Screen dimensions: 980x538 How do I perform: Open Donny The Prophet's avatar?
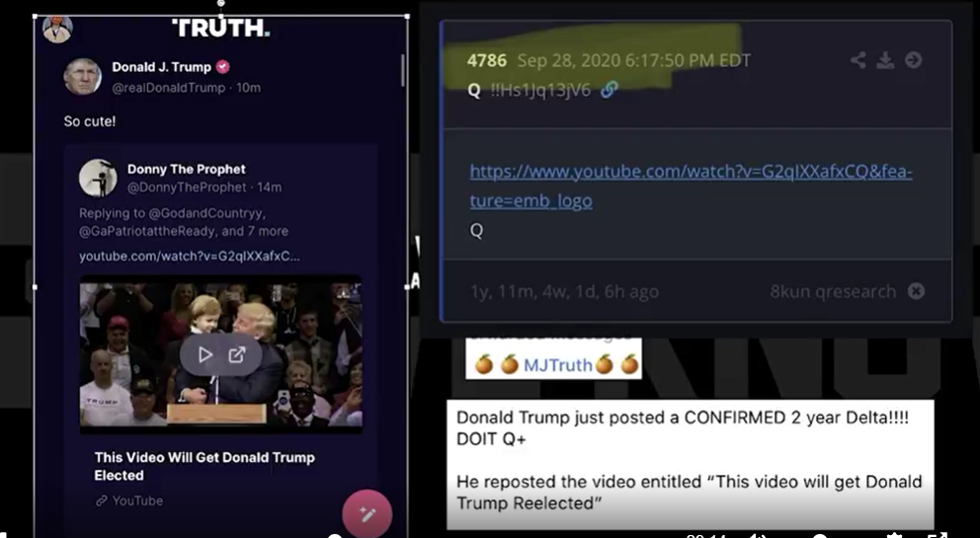tap(98, 178)
